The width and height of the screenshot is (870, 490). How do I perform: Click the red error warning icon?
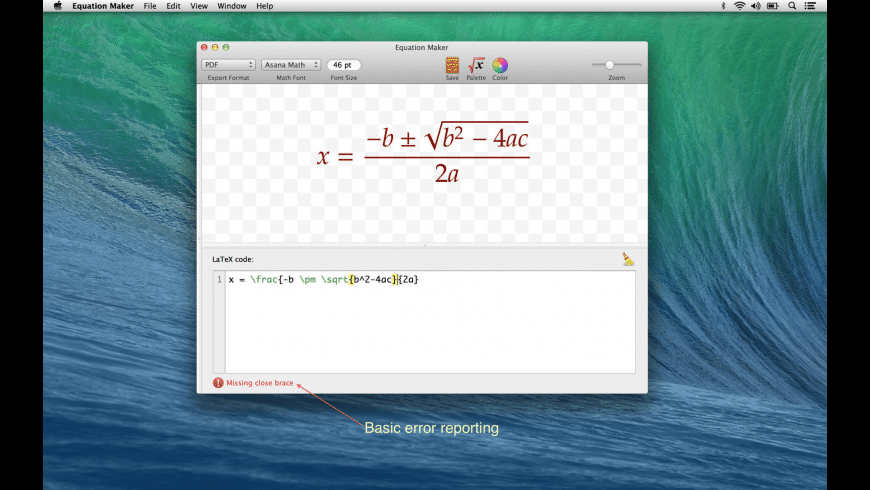pos(218,383)
